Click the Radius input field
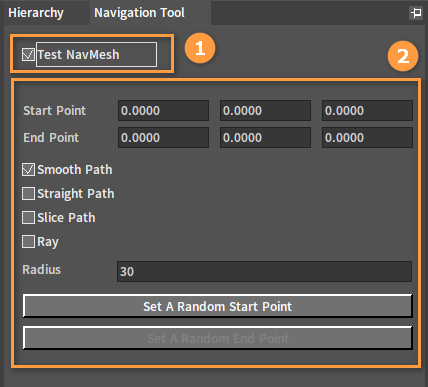Image resolution: width=428 pixels, height=387 pixels. click(x=264, y=271)
